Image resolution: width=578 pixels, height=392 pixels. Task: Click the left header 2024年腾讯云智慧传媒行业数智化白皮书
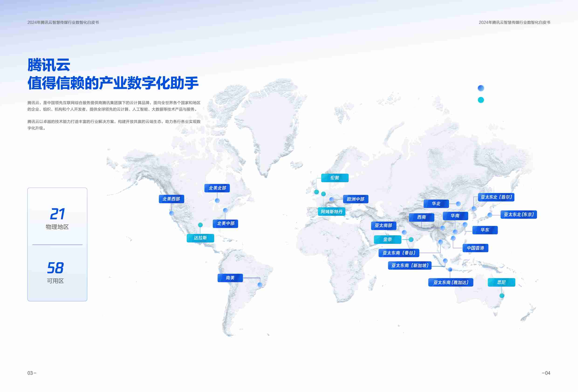(x=63, y=22)
